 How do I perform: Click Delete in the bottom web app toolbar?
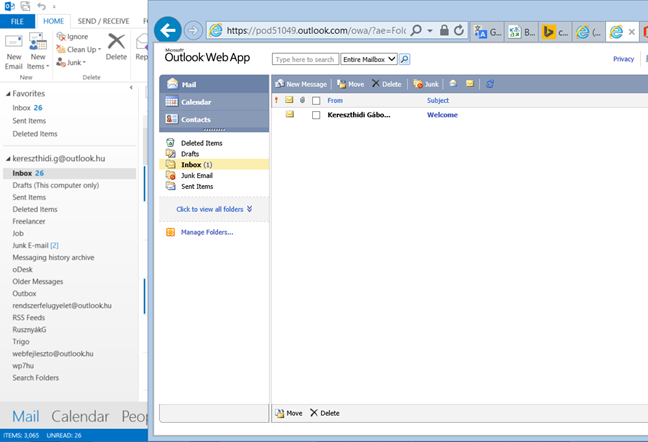click(325, 413)
